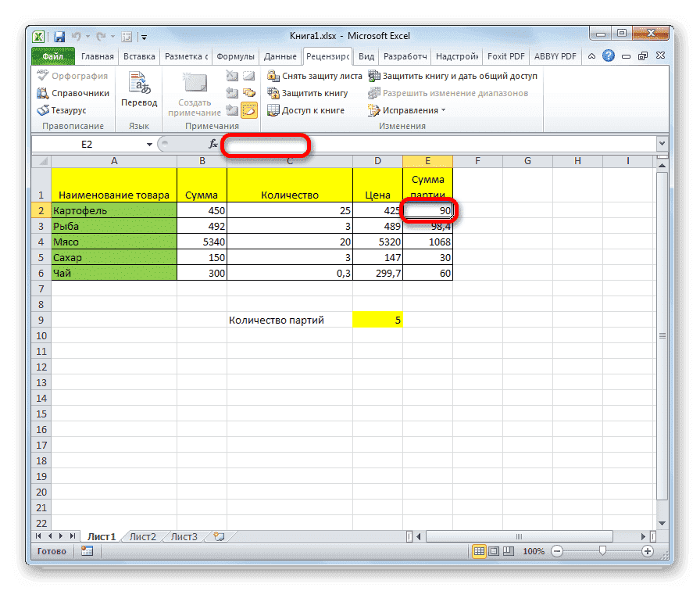
Task: Click the Undo icon
Action: coord(75,37)
